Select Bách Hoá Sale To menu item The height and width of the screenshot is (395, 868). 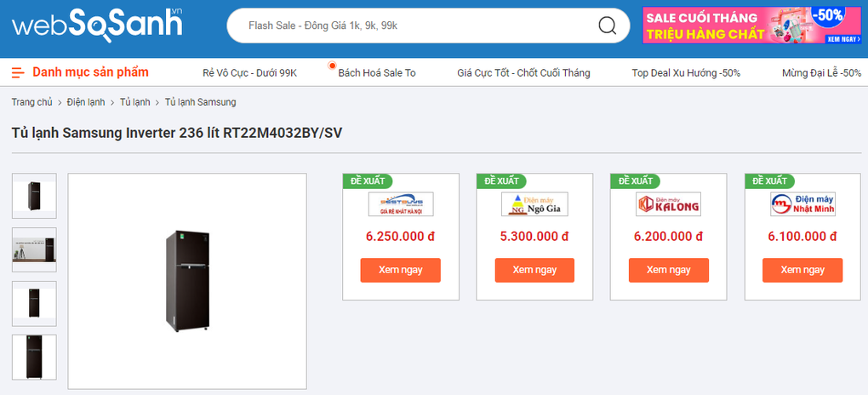tap(377, 72)
